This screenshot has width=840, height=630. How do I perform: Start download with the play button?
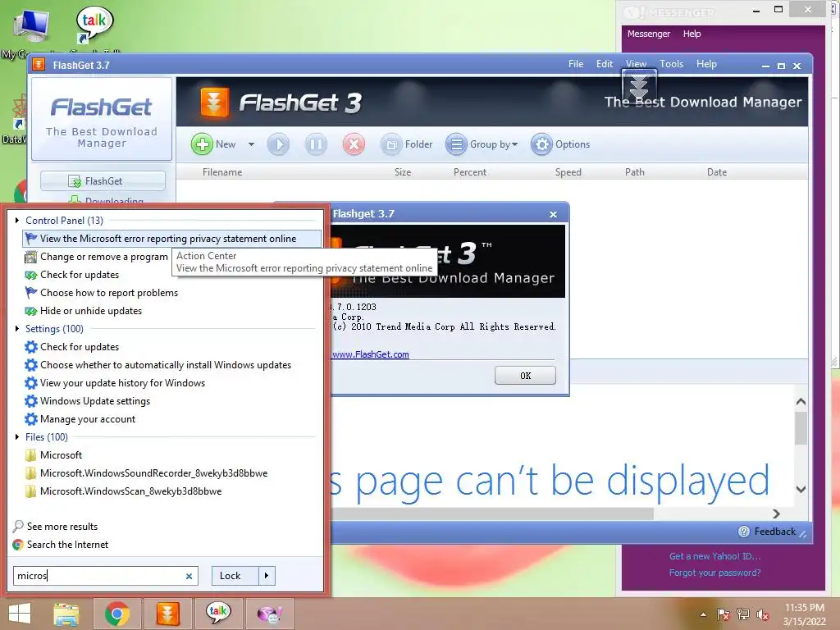279,144
